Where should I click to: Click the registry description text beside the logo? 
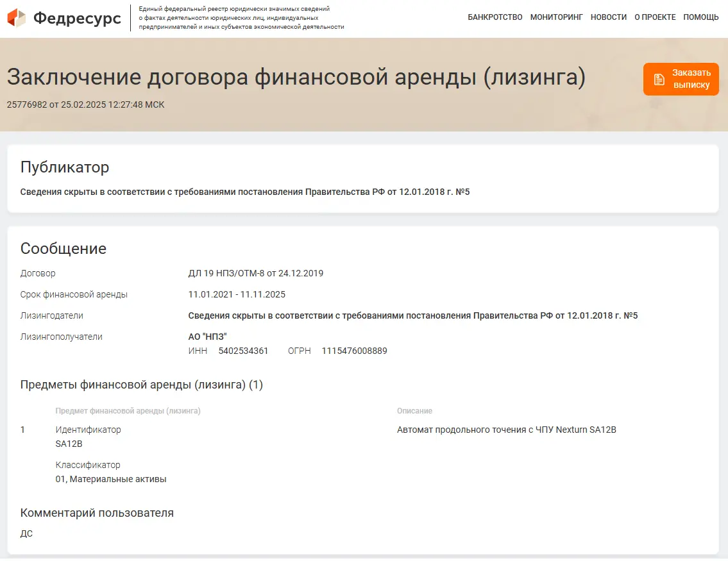click(241, 18)
